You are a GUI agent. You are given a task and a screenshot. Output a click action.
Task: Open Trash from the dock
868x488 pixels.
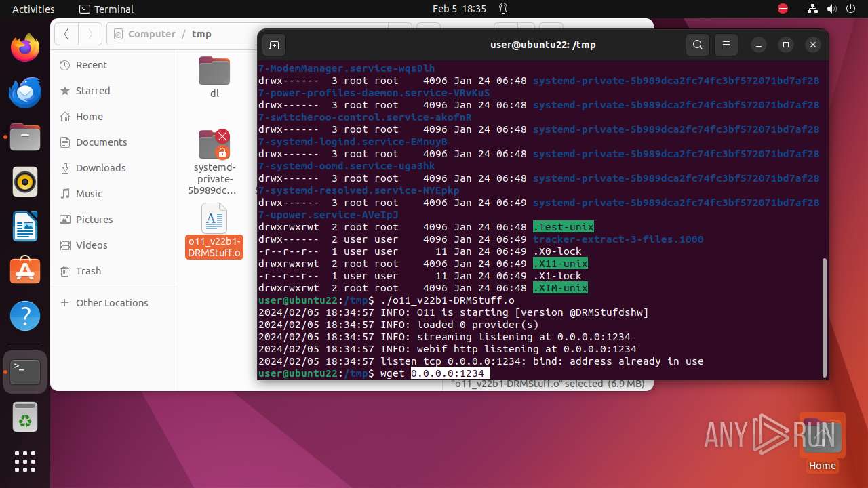pyautogui.click(x=25, y=417)
